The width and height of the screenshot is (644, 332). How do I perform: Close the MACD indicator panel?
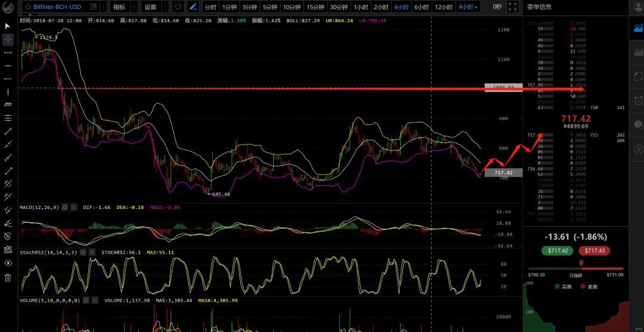[x=74, y=207]
